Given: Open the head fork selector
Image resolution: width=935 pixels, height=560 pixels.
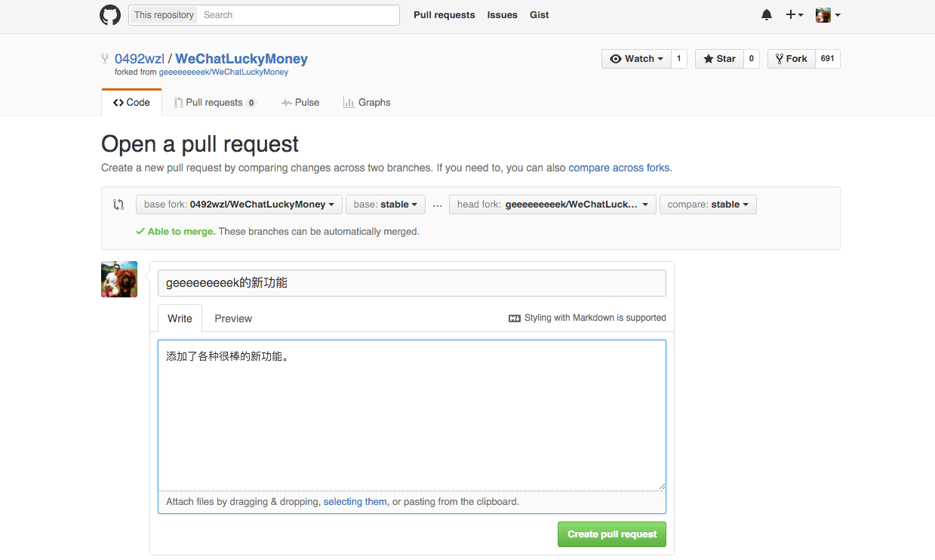Looking at the screenshot, I should [552, 205].
